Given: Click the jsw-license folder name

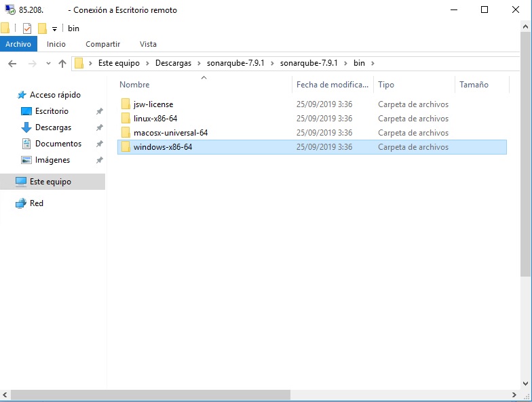Looking at the screenshot, I should pos(153,104).
